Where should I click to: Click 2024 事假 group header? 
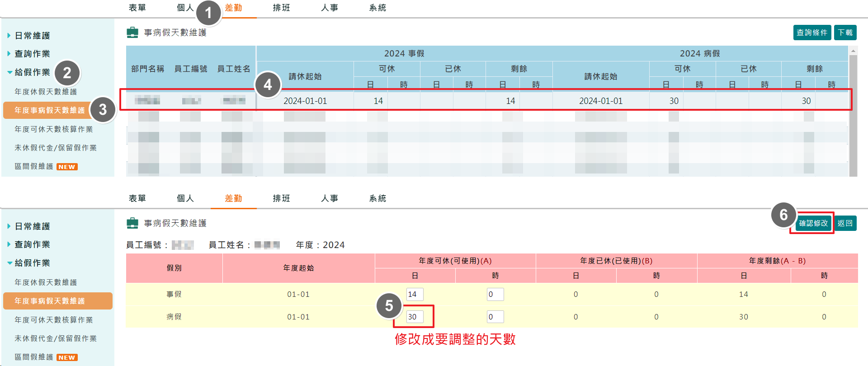click(x=404, y=53)
